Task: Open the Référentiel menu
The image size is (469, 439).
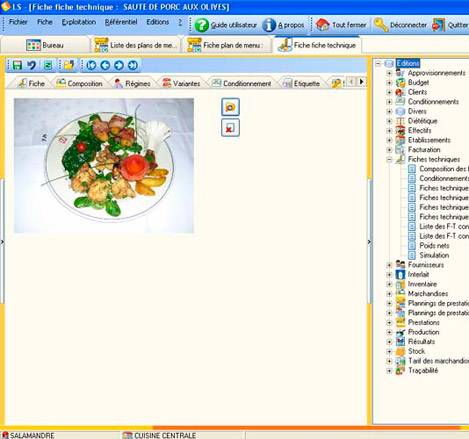Action: (x=121, y=22)
